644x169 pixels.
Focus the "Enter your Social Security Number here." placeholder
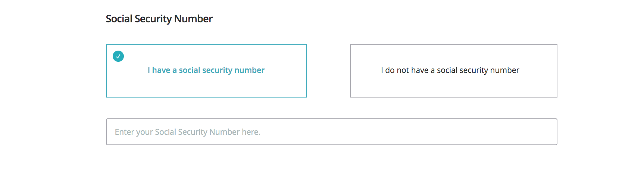coord(188,132)
